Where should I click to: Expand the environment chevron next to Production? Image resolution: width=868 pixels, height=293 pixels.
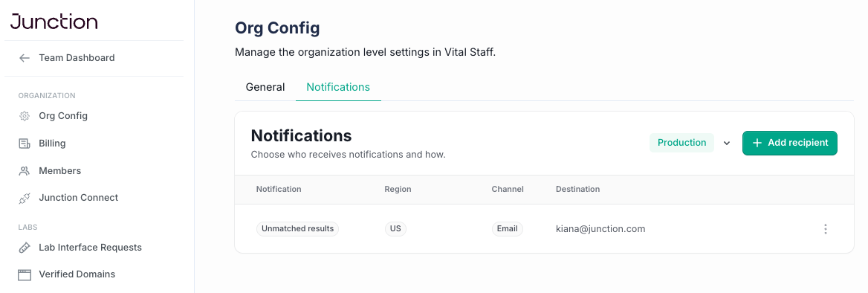point(727,143)
